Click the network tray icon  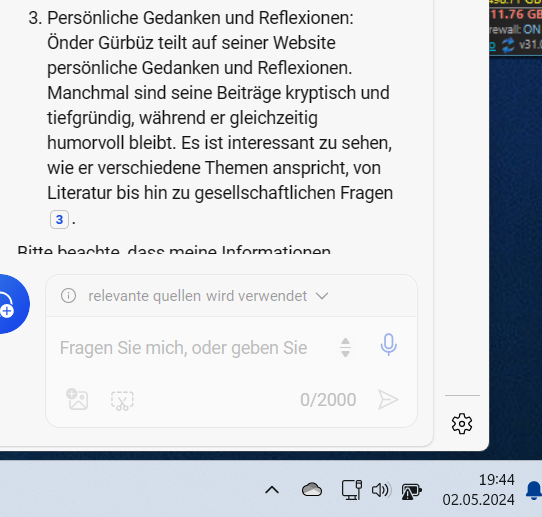(352, 490)
